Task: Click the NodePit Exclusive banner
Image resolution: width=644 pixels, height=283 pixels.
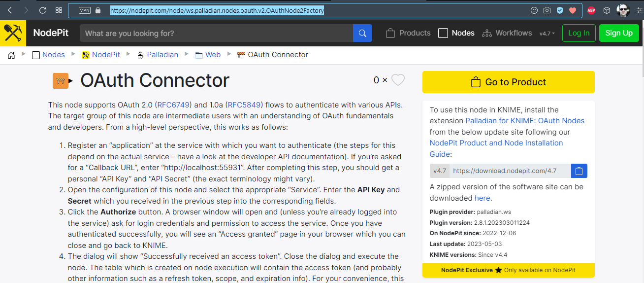Action: point(509,270)
